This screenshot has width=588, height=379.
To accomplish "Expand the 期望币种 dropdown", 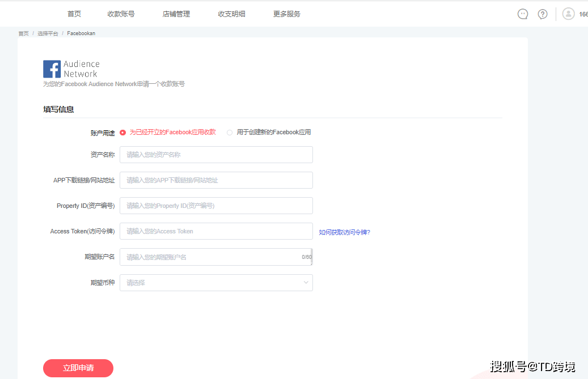I will 216,283.
